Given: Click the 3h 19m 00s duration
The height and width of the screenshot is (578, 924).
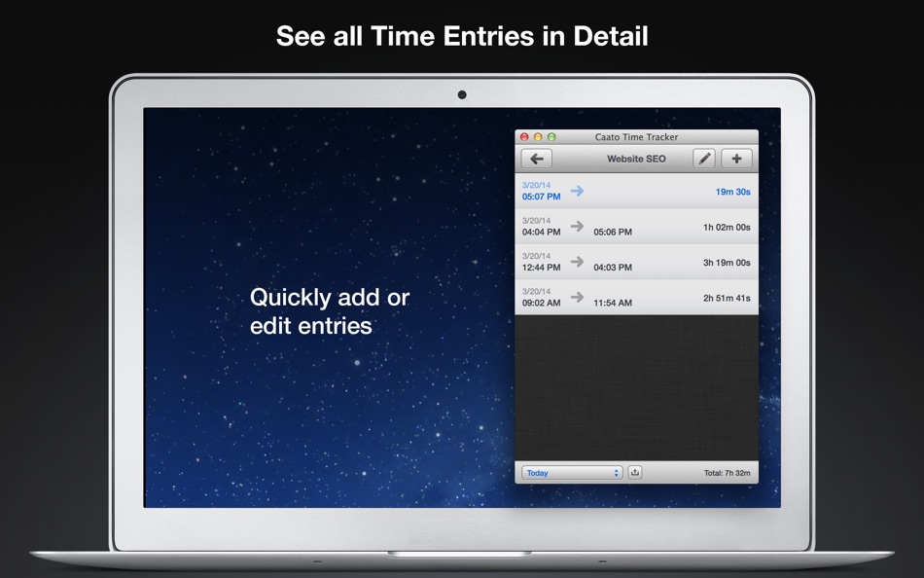Looking at the screenshot, I should (x=727, y=263).
